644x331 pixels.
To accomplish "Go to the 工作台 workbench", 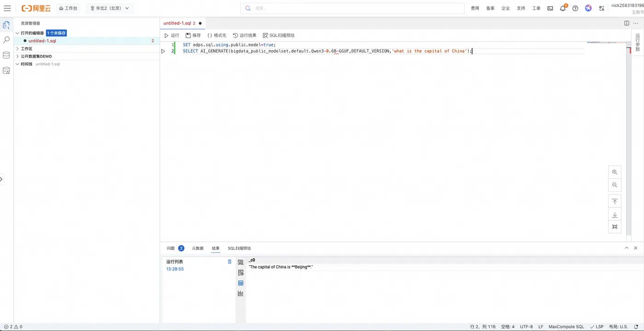I will click(x=68, y=8).
